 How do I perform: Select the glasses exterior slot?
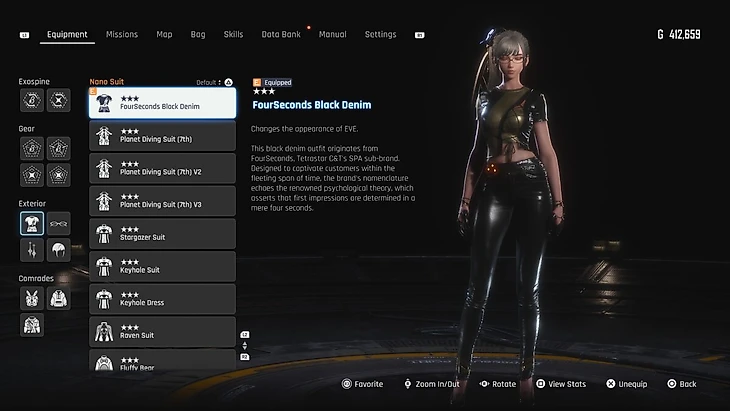[x=59, y=223]
